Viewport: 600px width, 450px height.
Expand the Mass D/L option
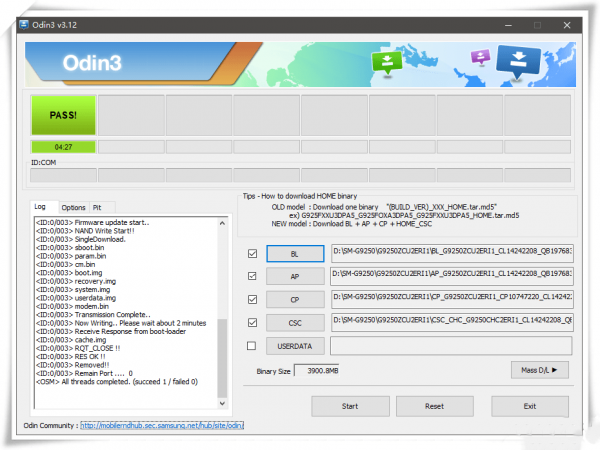pos(540,370)
